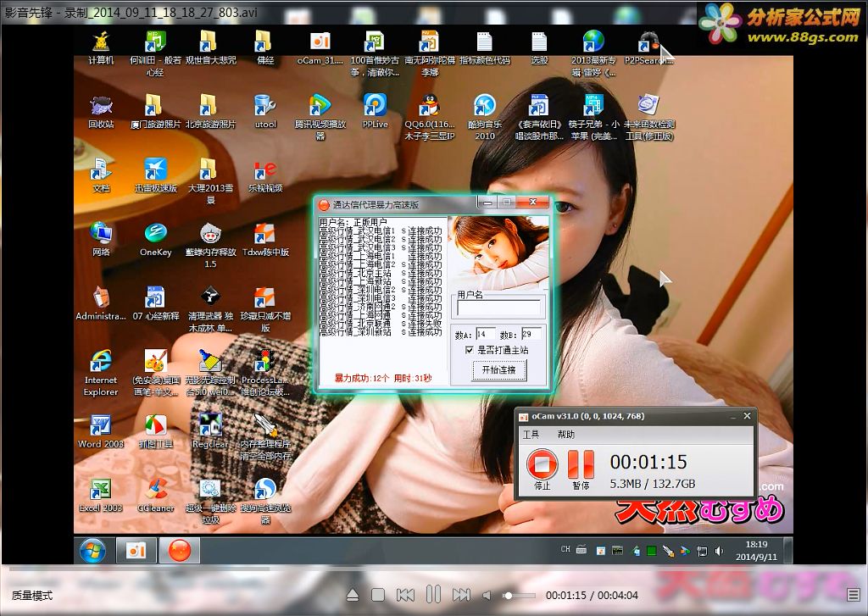Click the oCam 暂停 button
The image size is (868, 616).
coord(581,469)
